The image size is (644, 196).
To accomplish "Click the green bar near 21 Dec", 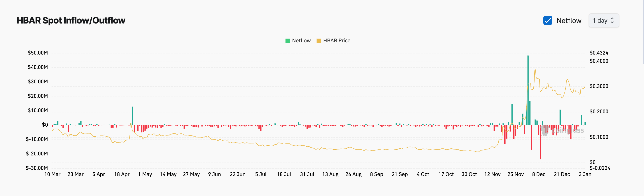I will (x=560, y=117).
